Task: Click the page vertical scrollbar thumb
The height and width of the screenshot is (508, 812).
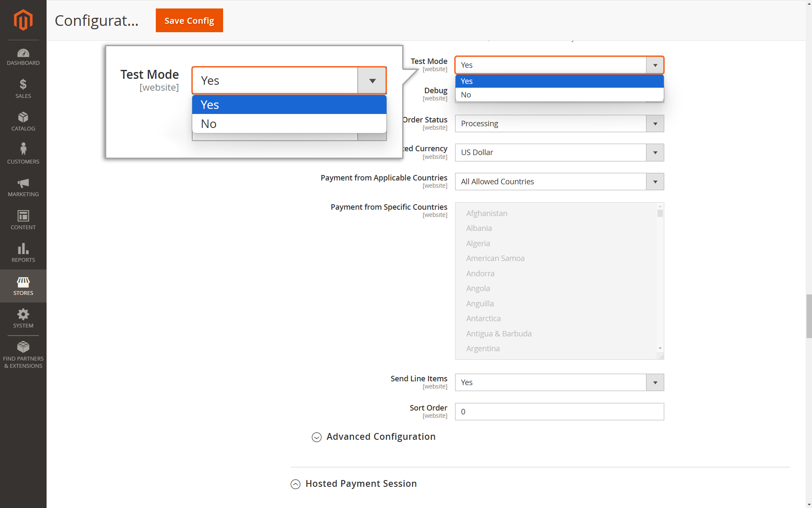Action: pos(809,316)
